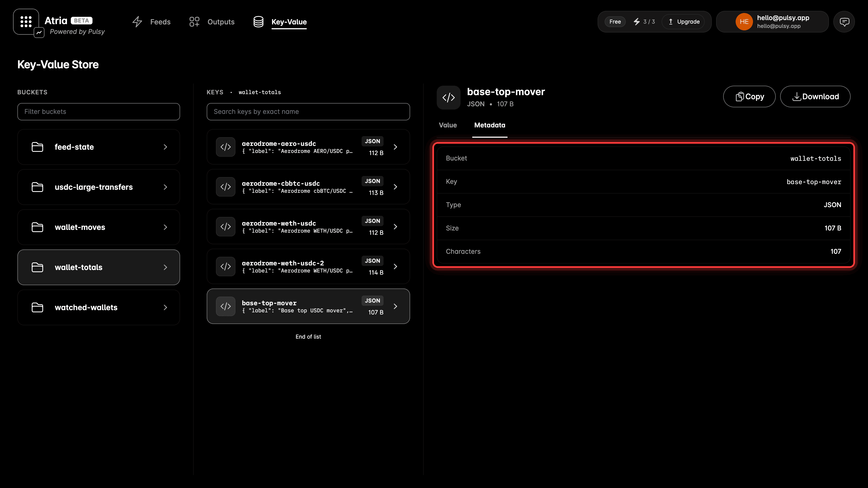Select the wallet-moves bucket name
868x488 pixels.
[x=80, y=227]
